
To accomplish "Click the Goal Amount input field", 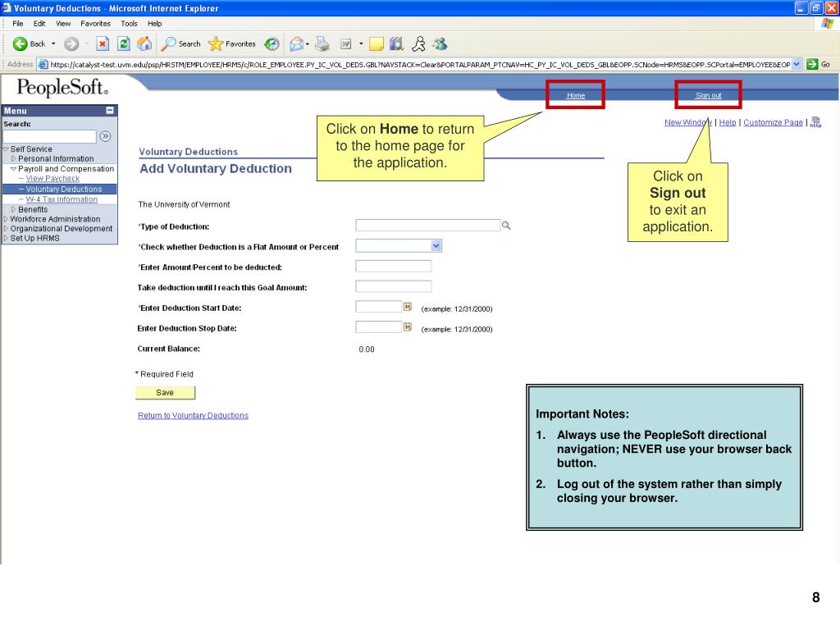I will coord(394,286).
